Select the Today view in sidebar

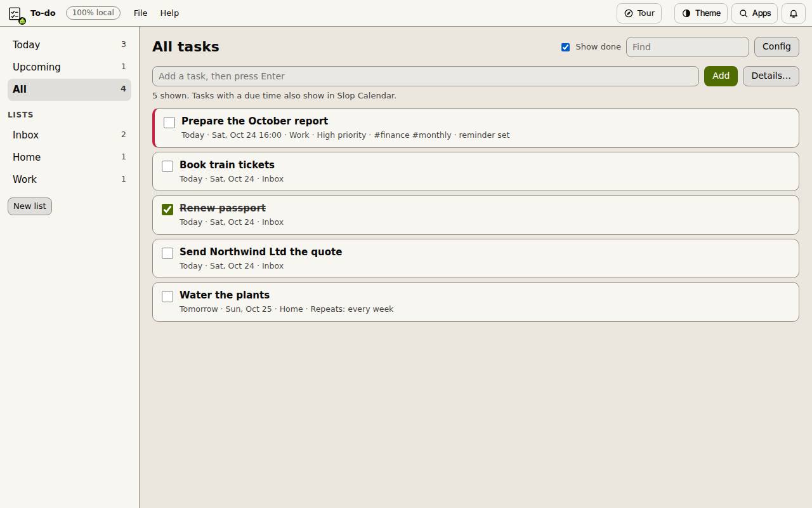click(x=69, y=44)
